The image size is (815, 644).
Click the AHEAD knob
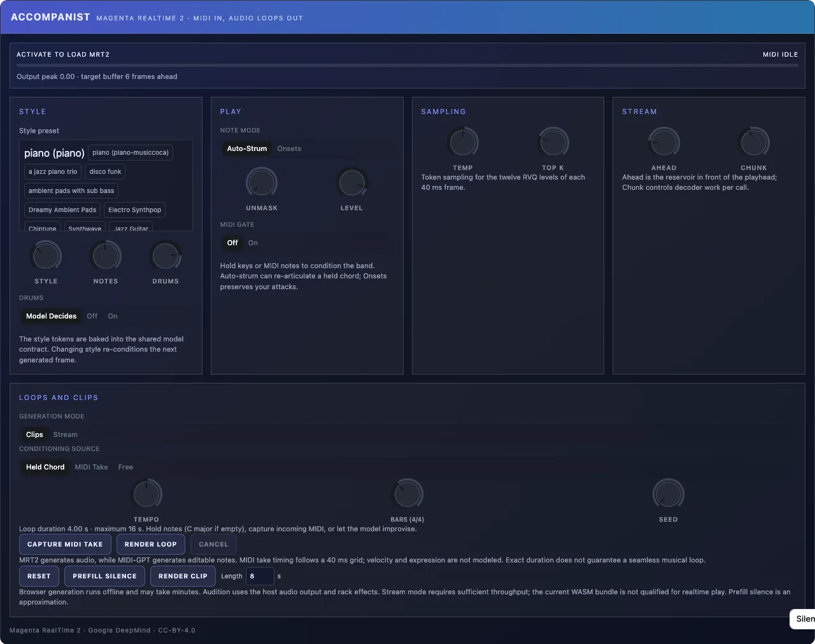664,143
